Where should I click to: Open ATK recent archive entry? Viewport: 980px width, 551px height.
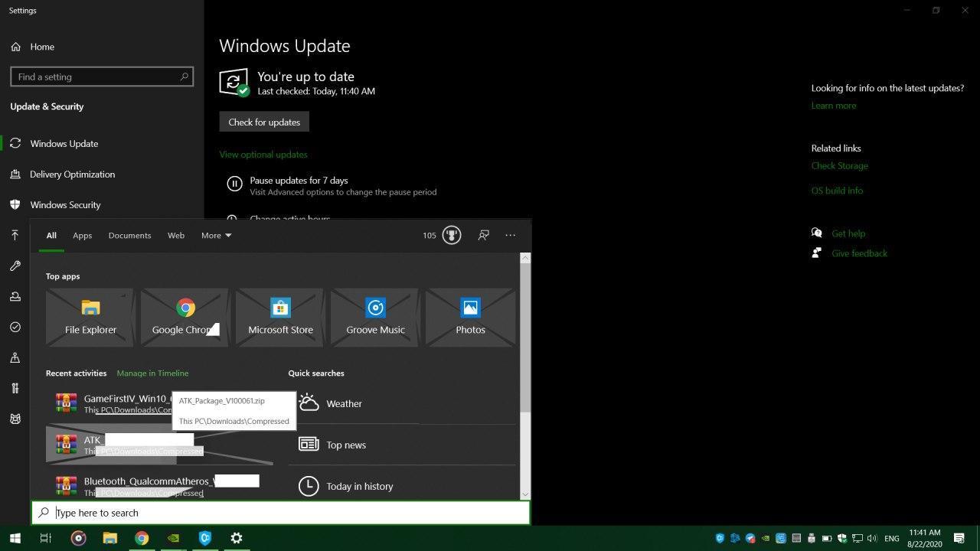pyautogui.click(x=159, y=445)
